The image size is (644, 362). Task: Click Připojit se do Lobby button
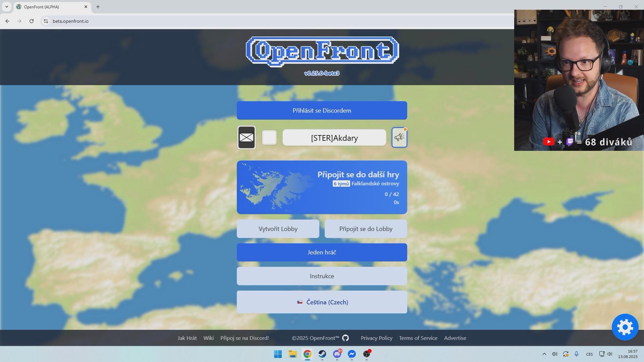pos(366,229)
